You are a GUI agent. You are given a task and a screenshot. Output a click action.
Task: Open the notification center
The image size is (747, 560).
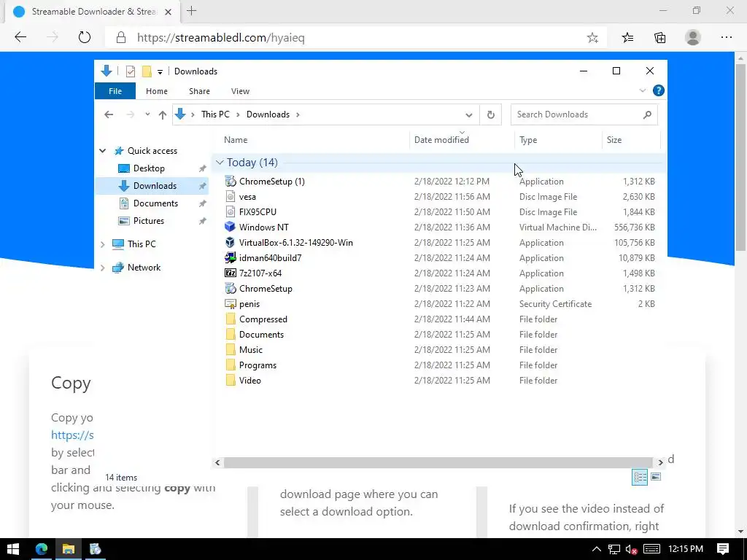tap(723, 549)
